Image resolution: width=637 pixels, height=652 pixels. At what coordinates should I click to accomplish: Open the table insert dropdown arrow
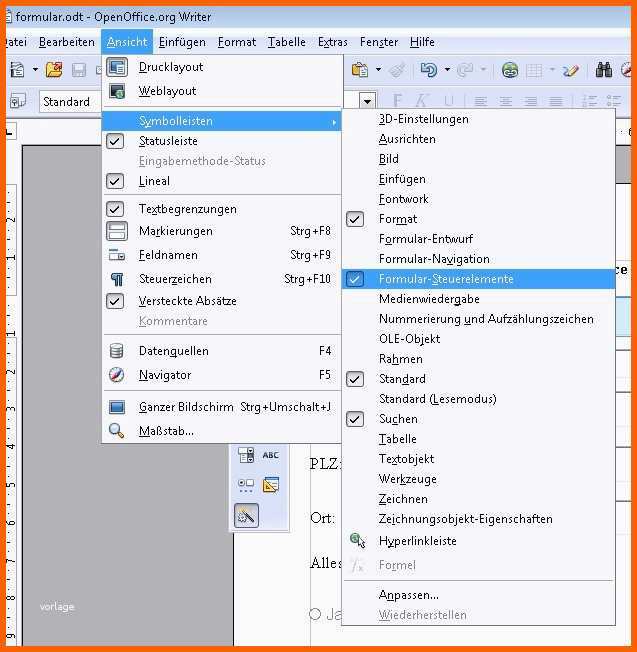point(552,69)
